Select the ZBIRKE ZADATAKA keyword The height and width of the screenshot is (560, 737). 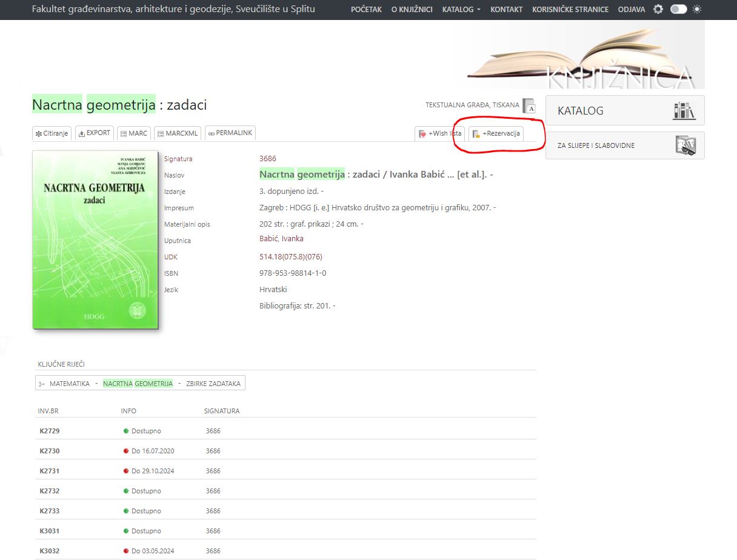(x=213, y=384)
